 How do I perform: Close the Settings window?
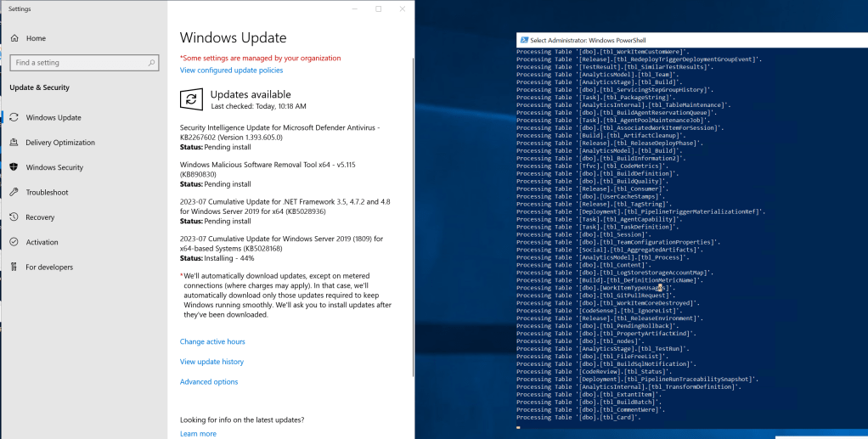click(403, 8)
